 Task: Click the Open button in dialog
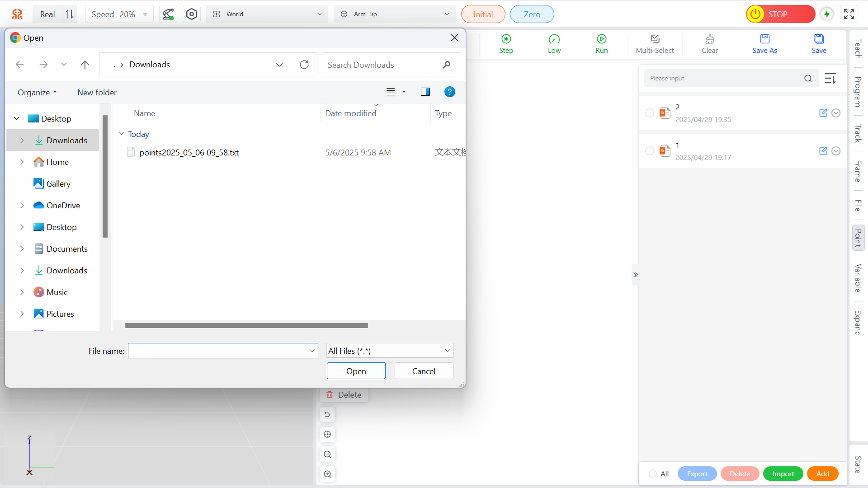[x=356, y=371]
